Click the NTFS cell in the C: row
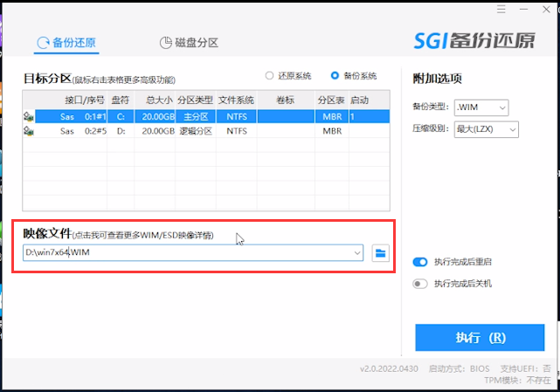The image size is (560, 392). click(x=237, y=117)
